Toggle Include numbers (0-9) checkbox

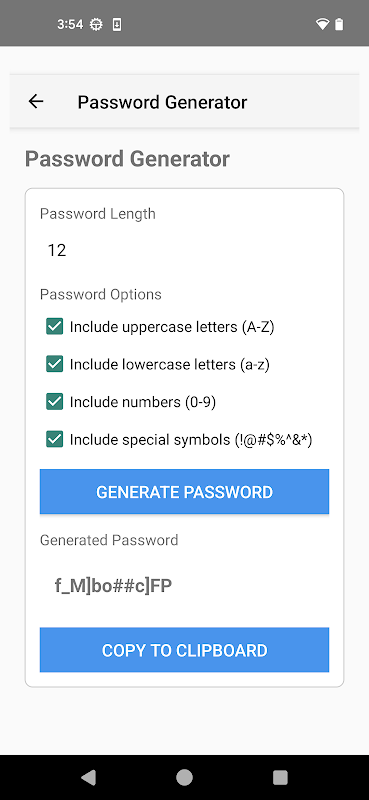[55, 402]
